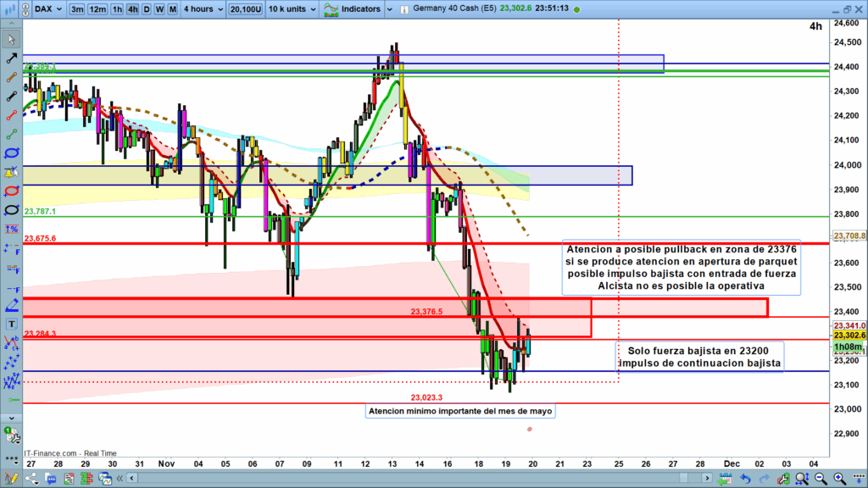
Task: Expand the 10 k units dropdown
Action: click(292, 9)
